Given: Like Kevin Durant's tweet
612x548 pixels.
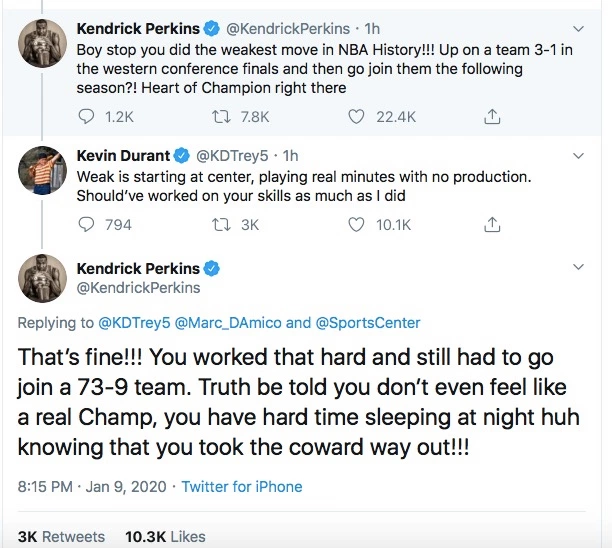Looking at the screenshot, I should [355, 225].
